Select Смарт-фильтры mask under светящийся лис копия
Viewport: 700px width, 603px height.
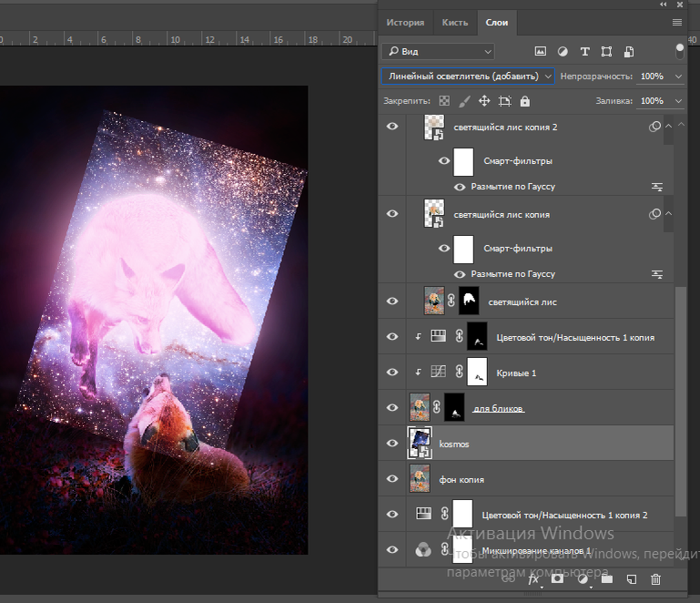click(x=463, y=250)
